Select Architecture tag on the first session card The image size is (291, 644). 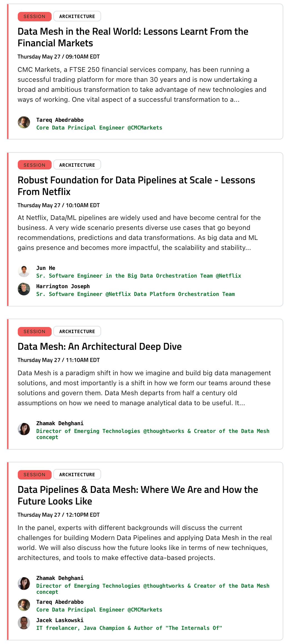pyautogui.click(x=77, y=16)
